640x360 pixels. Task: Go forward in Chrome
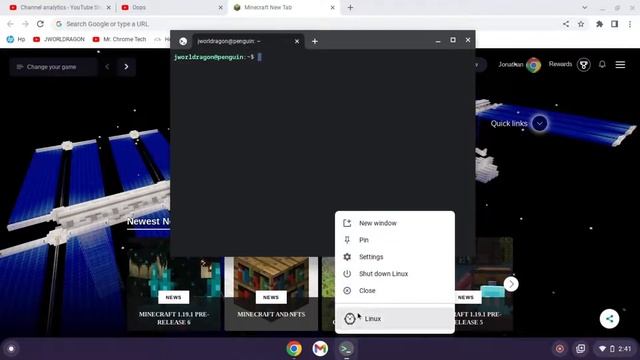pyautogui.click(x=25, y=24)
